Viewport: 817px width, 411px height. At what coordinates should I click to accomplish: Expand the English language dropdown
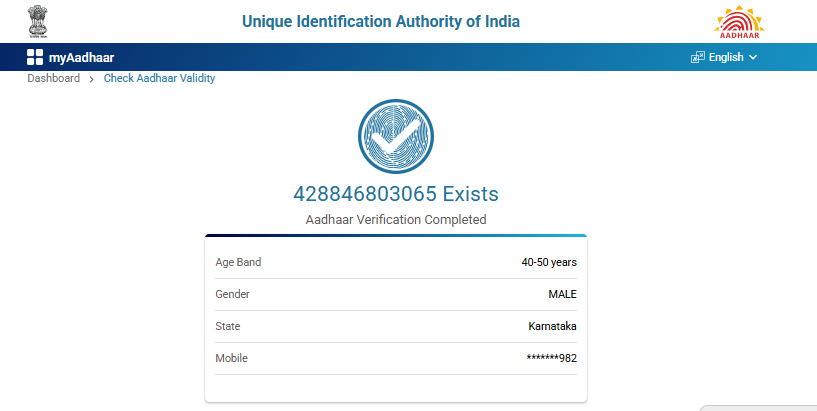pyautogui.click(x=726, y=57)
